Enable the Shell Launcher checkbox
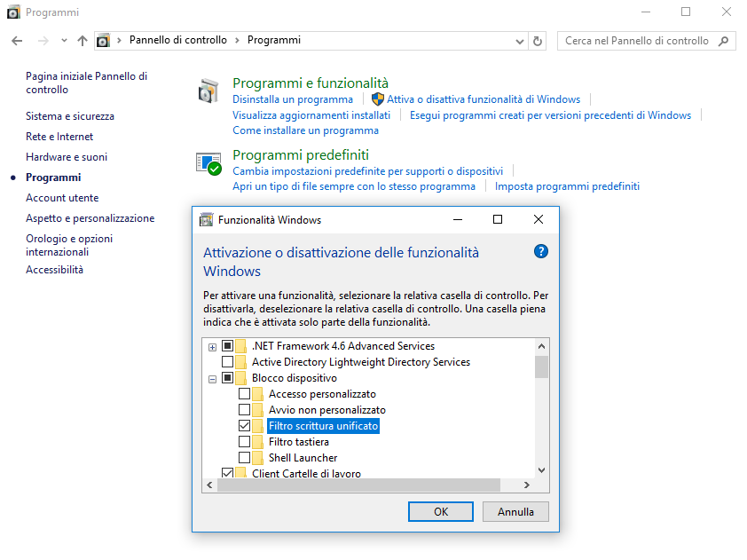This screenshot has width=747, height=560. pyautogui.click(x=245, y=458)
